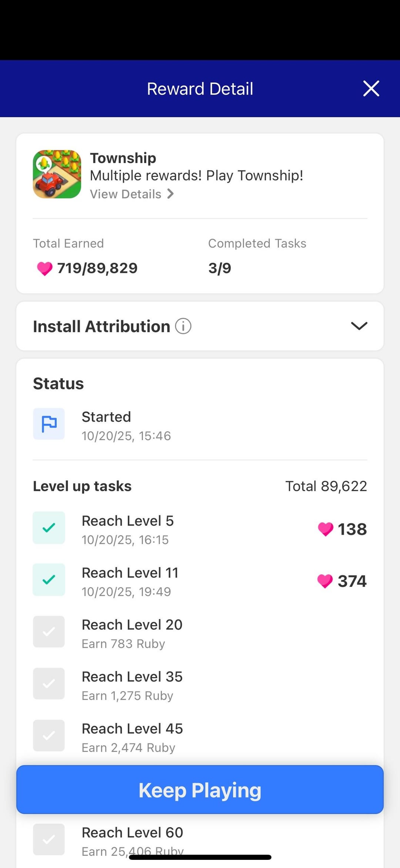The width and height of the screenshot is (400, 868).
Task: Tap the Reach Level 11 green checkmark
Action: pyautogui.click(x=49, y=580)
